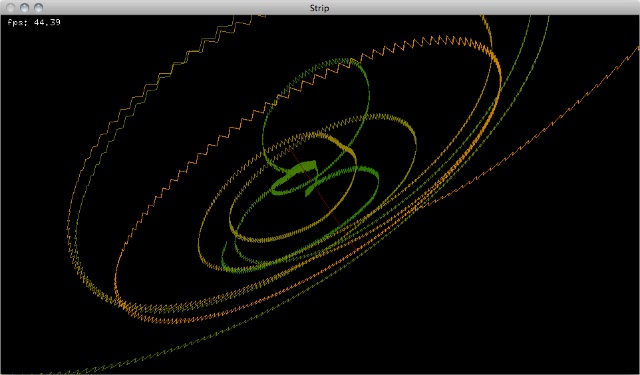Click the Strip window title
Image resolution: width=640 pixels, height=375 pixels.
[x=319, y=8]
